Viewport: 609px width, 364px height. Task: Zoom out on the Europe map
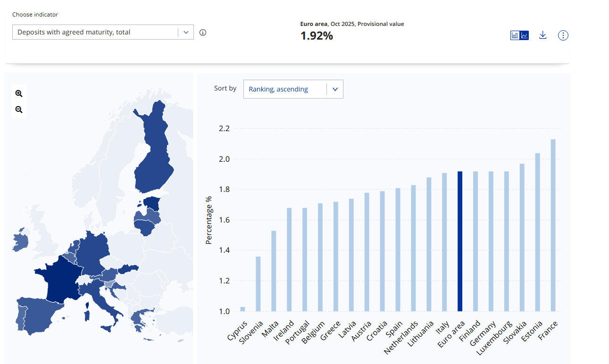click(x=19, y=109)
